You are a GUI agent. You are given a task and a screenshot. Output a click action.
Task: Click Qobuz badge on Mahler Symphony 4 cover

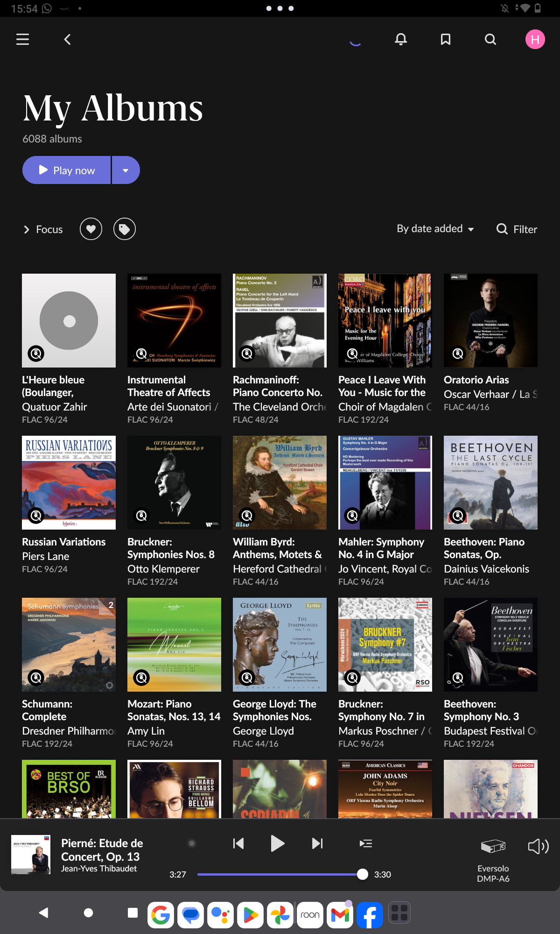click(352, 516)
